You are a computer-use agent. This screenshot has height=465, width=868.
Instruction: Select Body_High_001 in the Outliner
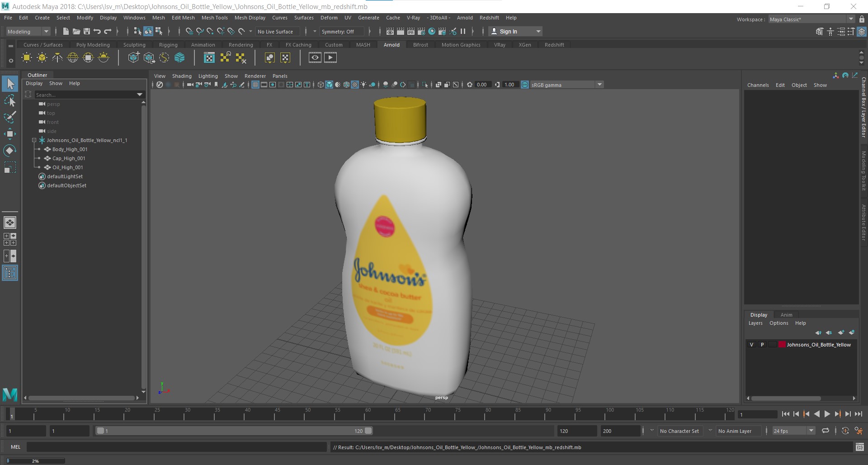[70, 149]
